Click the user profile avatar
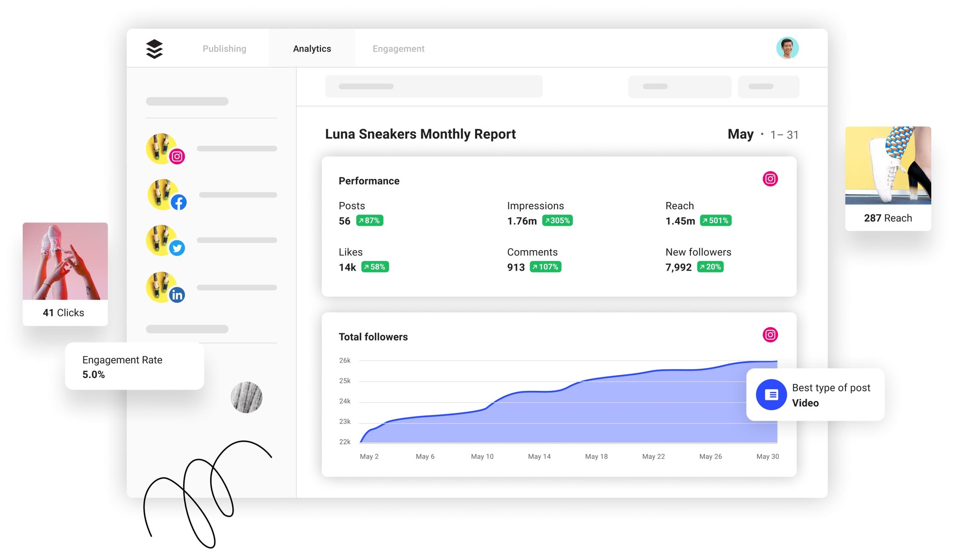The height and width of the screenshot is (560, 954). pos(788,48)
